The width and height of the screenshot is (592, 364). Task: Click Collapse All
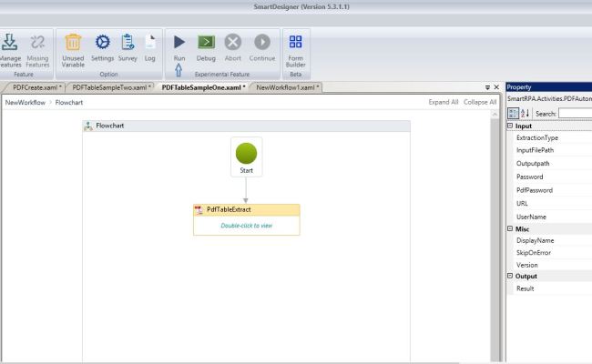point(480,102)
